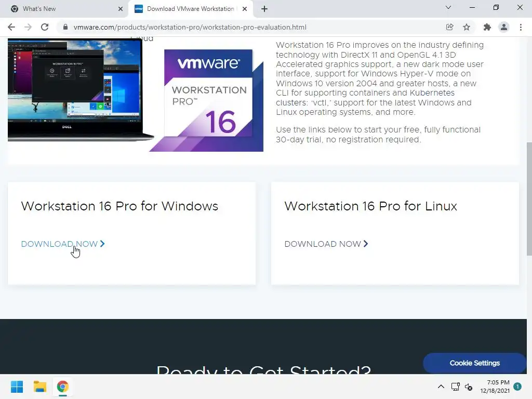Open File Explorer from the taskbar
Viewport: 532px width, 399px height.
[39, 387]
